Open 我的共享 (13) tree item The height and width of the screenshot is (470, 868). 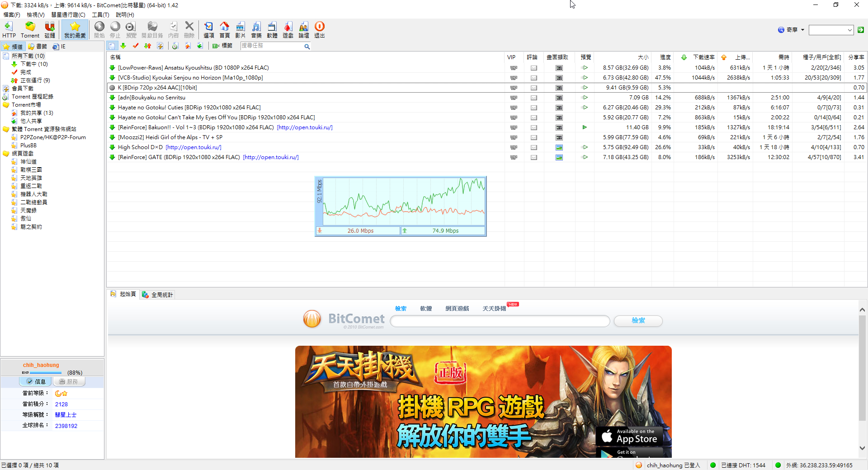pyautogui.click(x=37, y=113)
